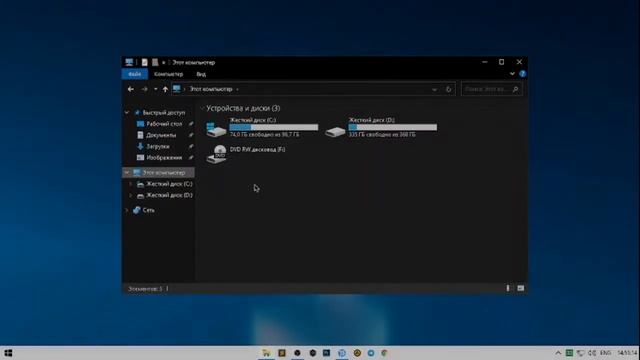
Task: Switch to large icons view in status bar
Action: pos(521,288)
